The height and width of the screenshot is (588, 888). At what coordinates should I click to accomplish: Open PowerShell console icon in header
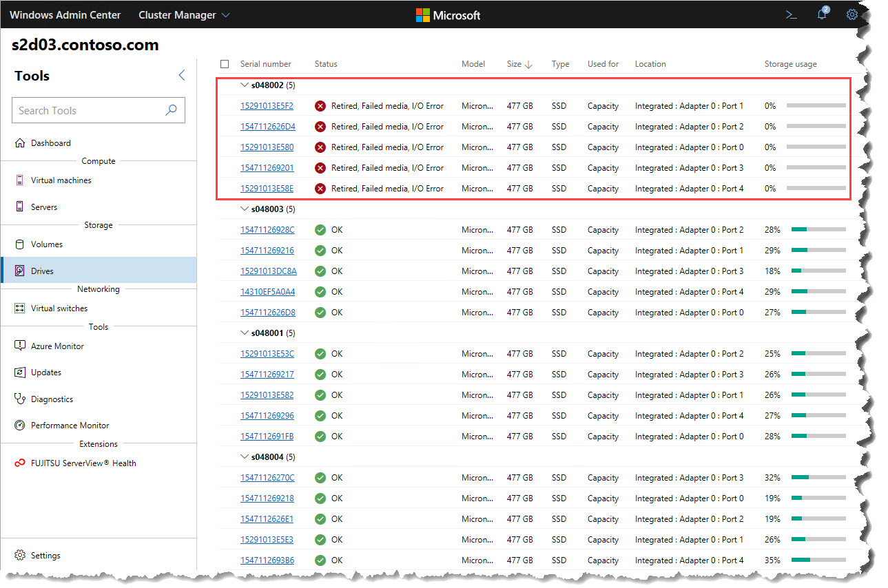pyautogui.click(x=792, y=14)
